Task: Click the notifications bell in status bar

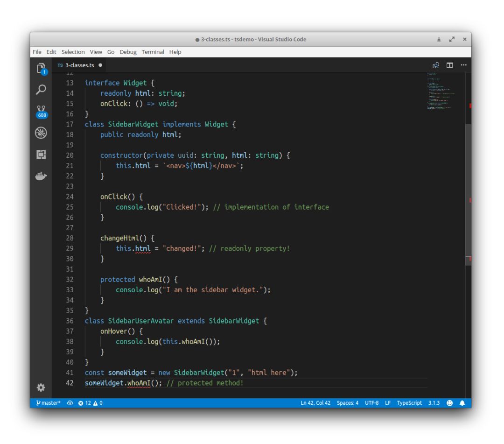Action: (462, 403)
